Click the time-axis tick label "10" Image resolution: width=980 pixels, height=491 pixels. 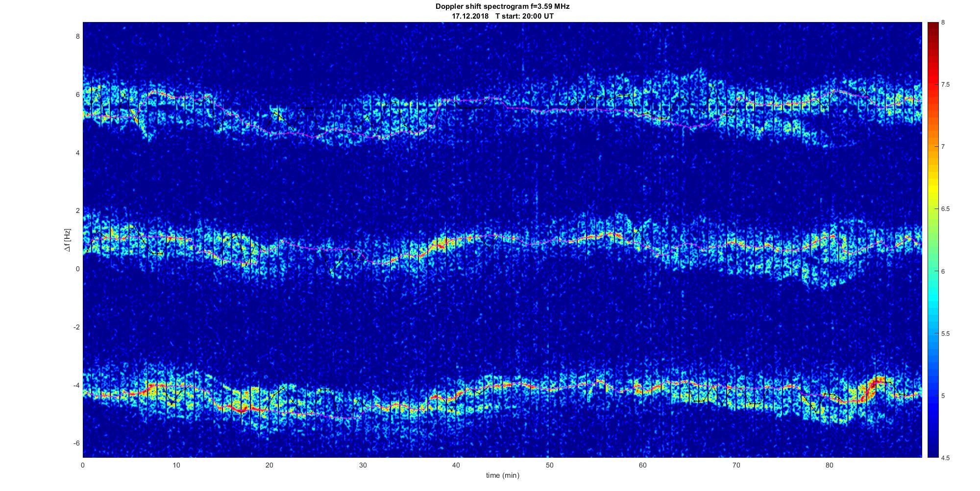[176, 465]
